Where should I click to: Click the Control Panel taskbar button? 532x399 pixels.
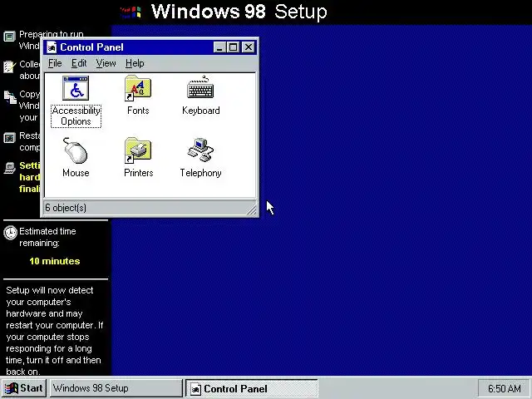(251, 388)
